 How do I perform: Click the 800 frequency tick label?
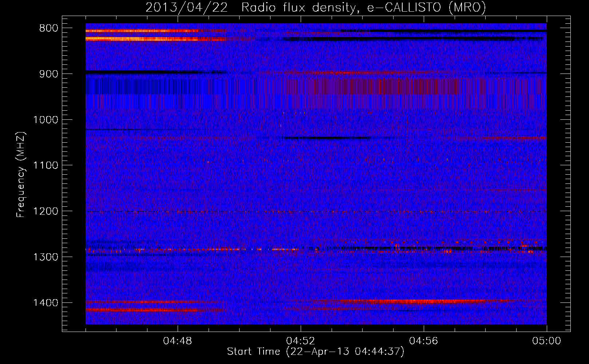[x=48, y=28]
